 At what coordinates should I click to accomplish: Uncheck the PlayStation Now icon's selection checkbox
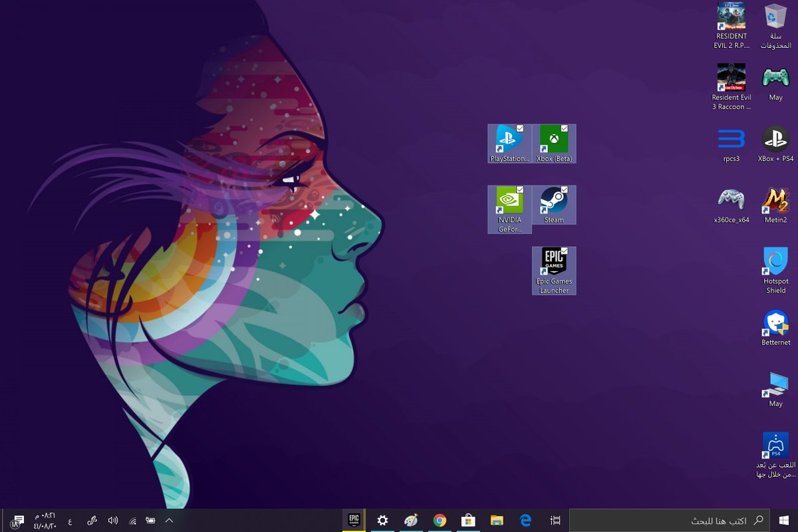[520, 128]
